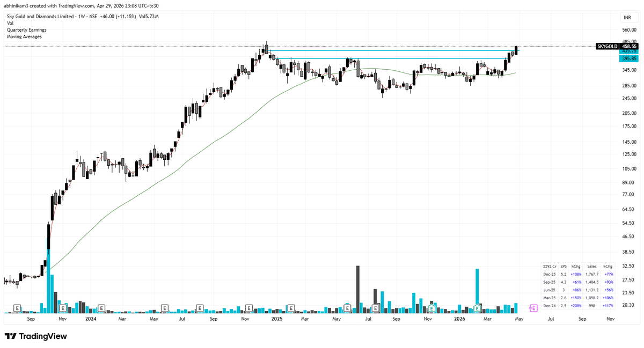Select the Moving Averages indicator label
This screenshot has width=644, height=348.
(24, 36)
